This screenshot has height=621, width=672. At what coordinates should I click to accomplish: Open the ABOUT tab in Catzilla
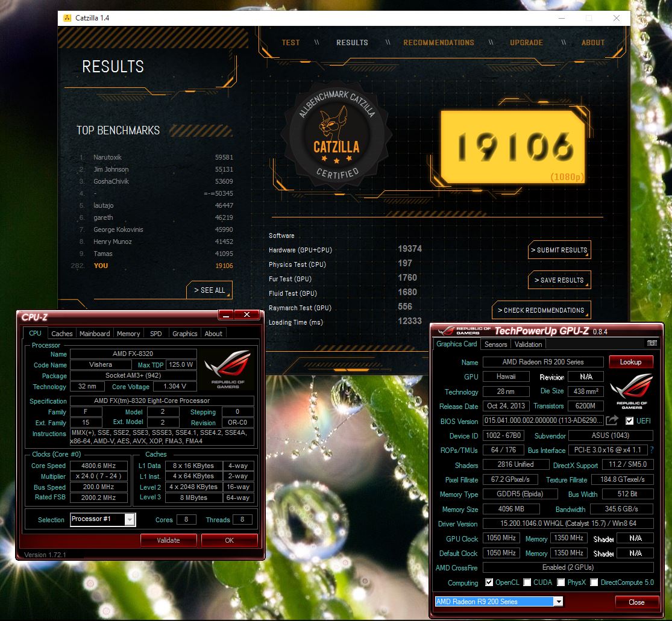tap(592, 42)
